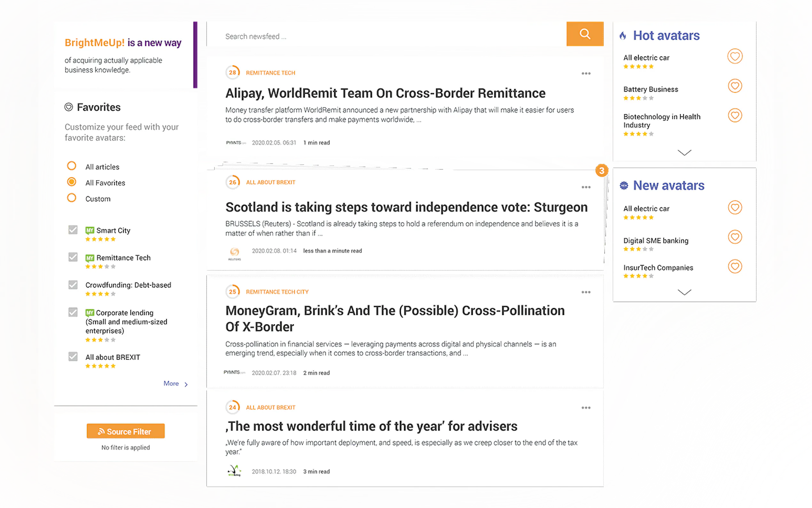This screenshot has height=508, width=812.
Task: Click heart icon next to Digital SME banking
Action: 734,237
